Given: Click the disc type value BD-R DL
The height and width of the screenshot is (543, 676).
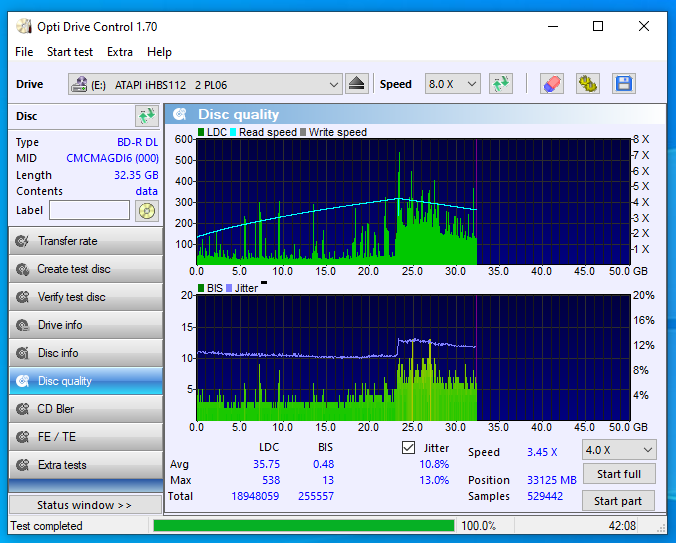Looking at the screenshot, I should tap(138, 142).
